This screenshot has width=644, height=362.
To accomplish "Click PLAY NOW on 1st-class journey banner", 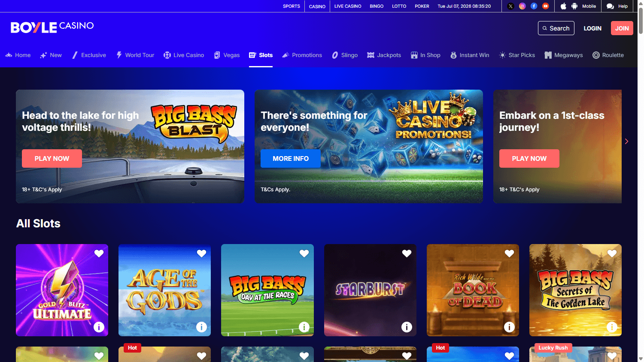I will coord(529,158).
